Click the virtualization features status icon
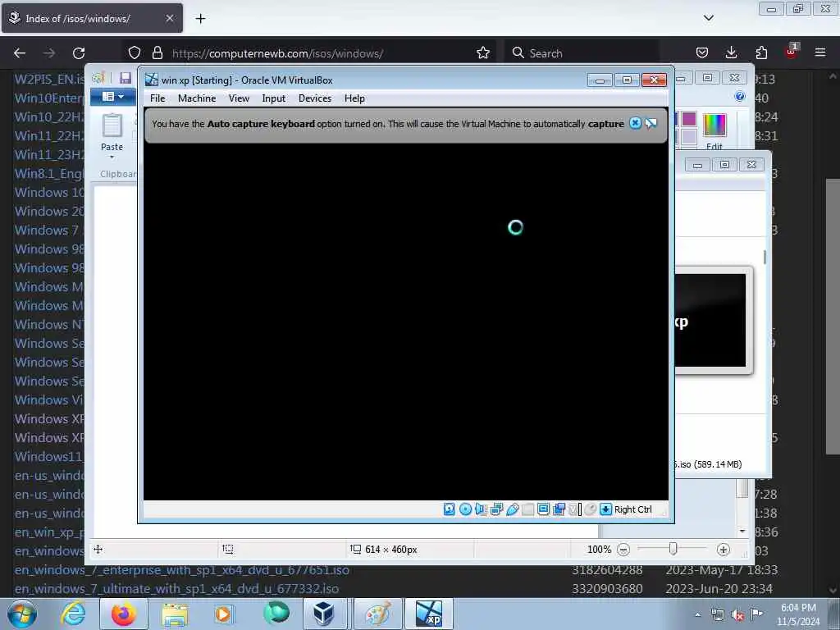 pyautogui.click(x=574, y=509)
